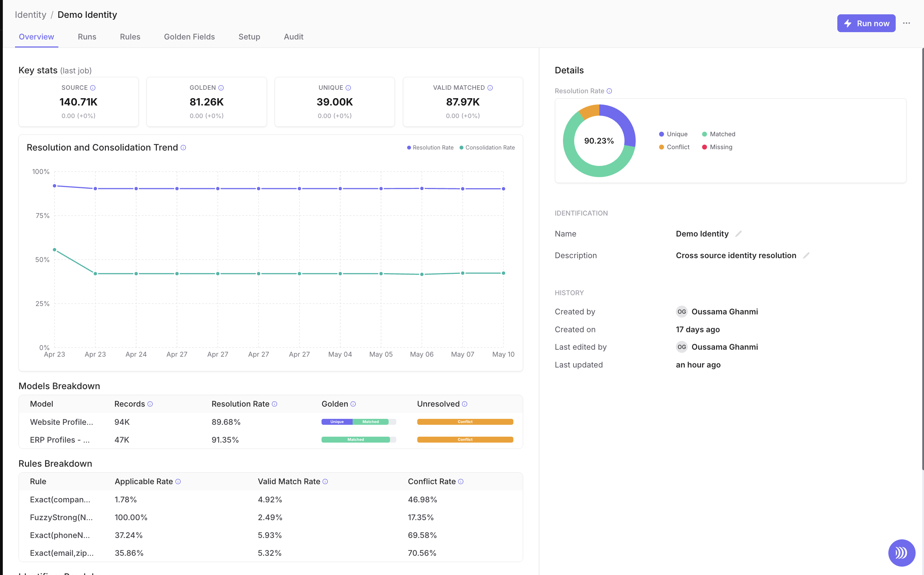This screenshot has width=924, height=575.
Task: Click the Resolution Rate donut chart
Action: click(x=599, y=141)
